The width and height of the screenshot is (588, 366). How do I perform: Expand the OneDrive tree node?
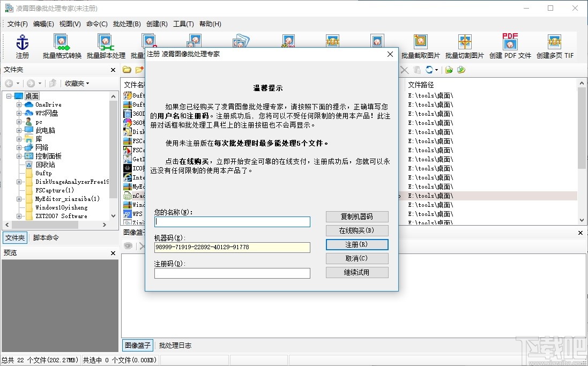(x=19, y=104)
